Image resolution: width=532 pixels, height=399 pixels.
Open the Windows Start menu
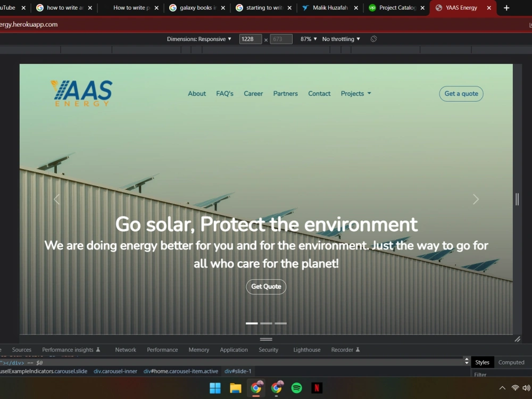click(x=215, y=388)
